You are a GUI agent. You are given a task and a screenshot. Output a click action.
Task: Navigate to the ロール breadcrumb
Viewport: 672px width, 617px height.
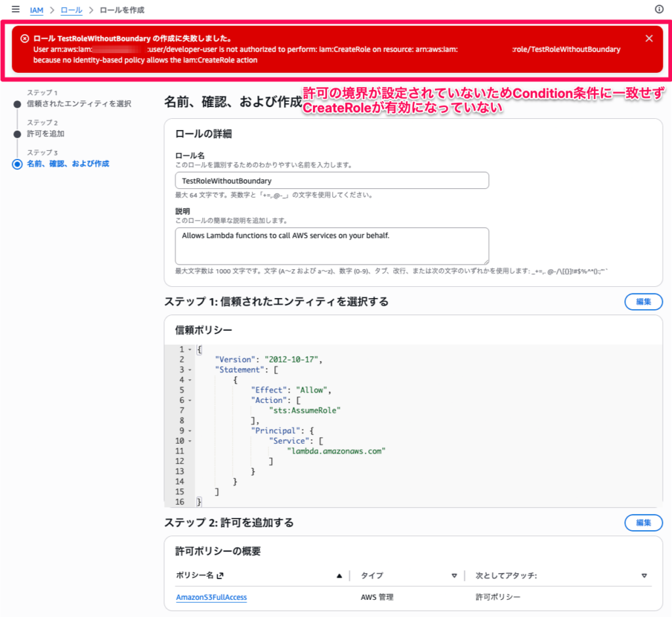point(72,10)
